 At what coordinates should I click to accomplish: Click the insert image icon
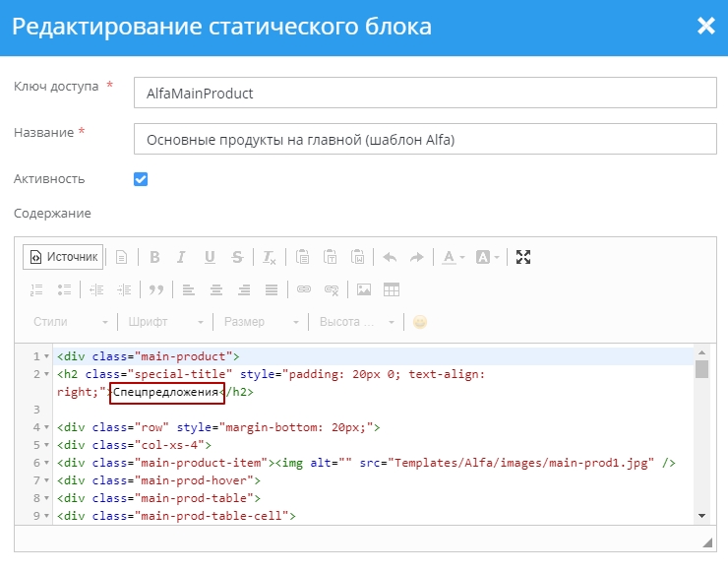[x=364, y=289]
